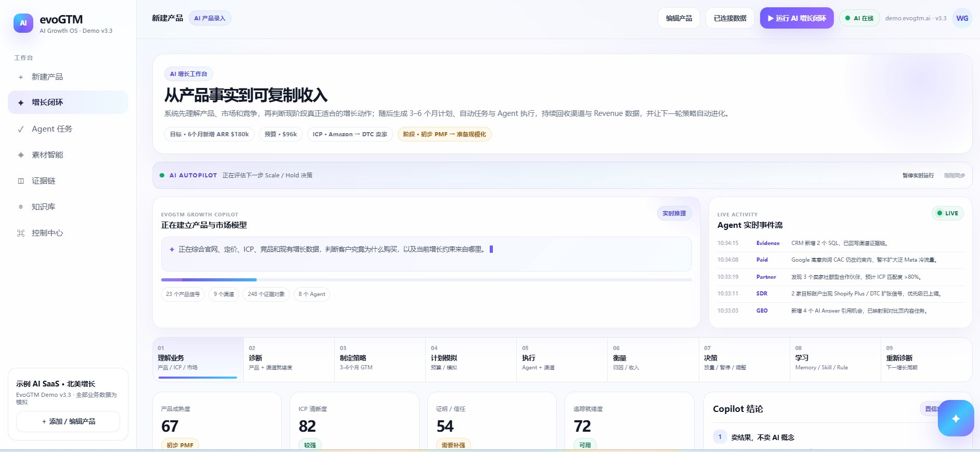This screenshot has width=980, height=452.
Task: Click the evoGTM AI logo icon
Action: [23, 23]
